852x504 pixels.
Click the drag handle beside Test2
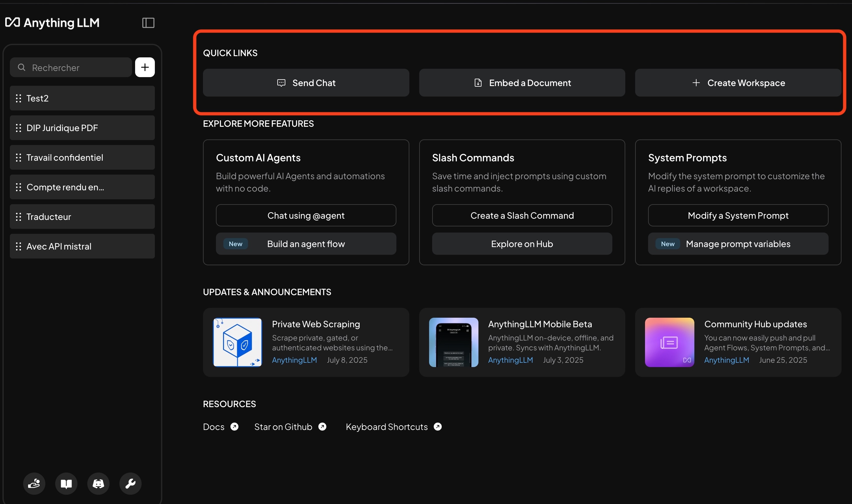tap(19, 98)
